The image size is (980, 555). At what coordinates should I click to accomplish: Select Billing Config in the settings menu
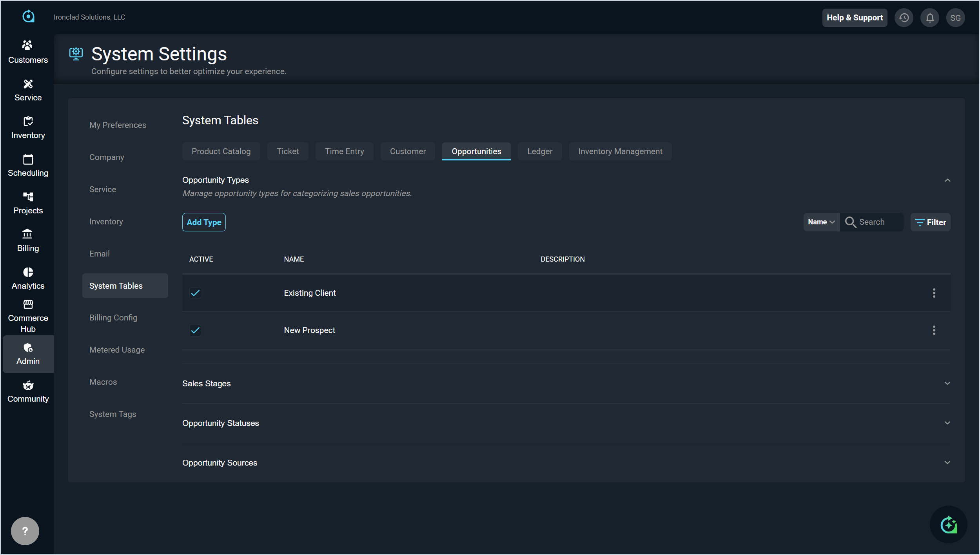coord(113,318)
